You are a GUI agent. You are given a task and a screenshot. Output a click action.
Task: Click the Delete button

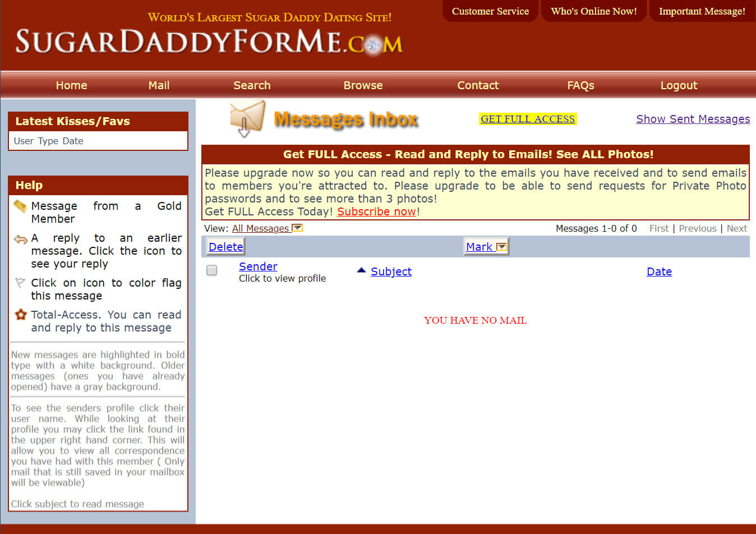click(x=225, y=247)
